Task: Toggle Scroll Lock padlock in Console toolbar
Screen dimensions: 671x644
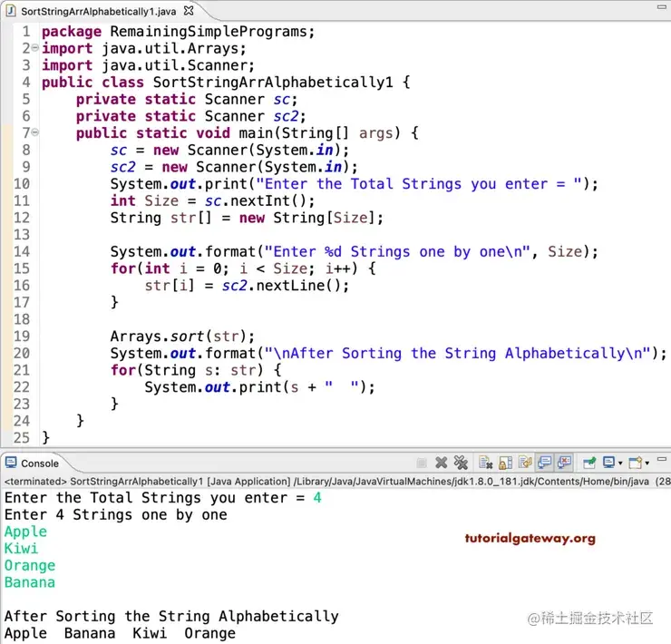Action: tap(505, 463)
